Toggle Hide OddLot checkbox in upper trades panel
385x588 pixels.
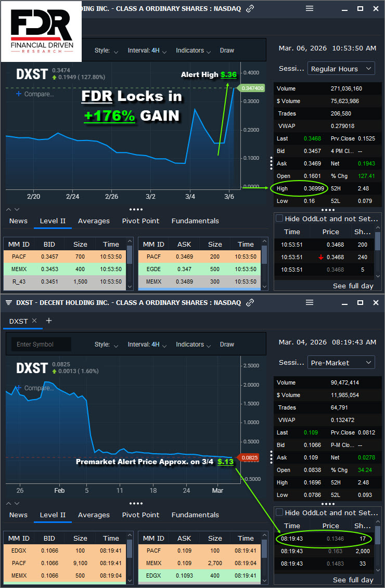279,219
